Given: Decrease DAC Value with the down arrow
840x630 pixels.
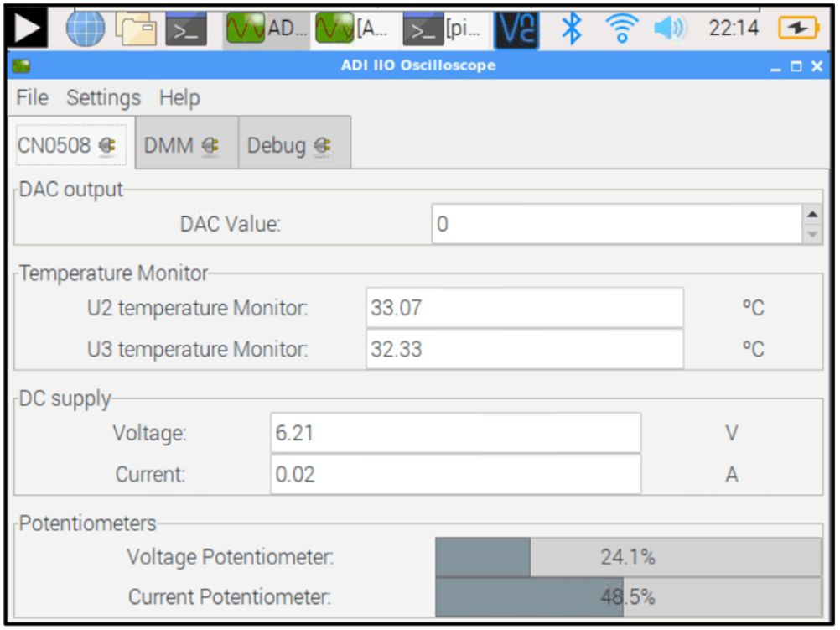Looking at the screenshot, I should (811, 235).
